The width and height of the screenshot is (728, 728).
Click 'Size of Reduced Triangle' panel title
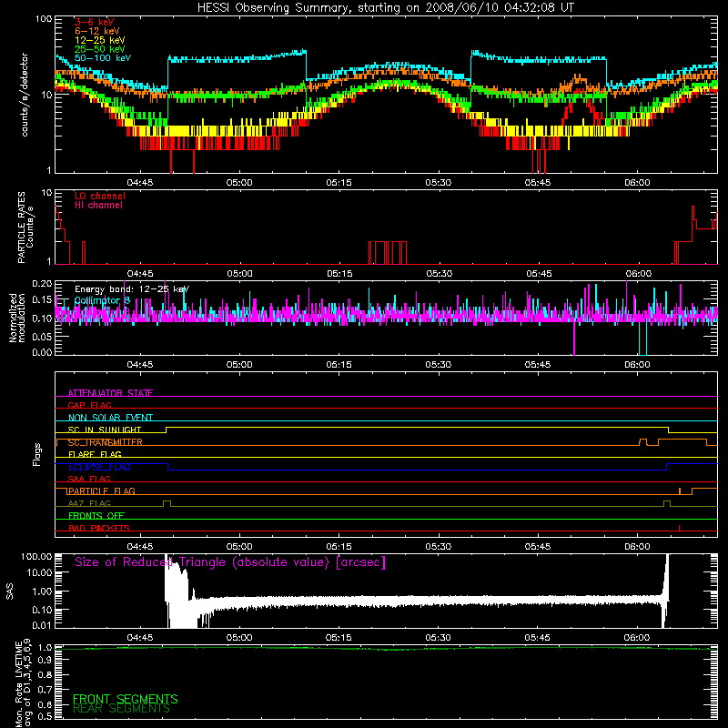coord(230,562)
